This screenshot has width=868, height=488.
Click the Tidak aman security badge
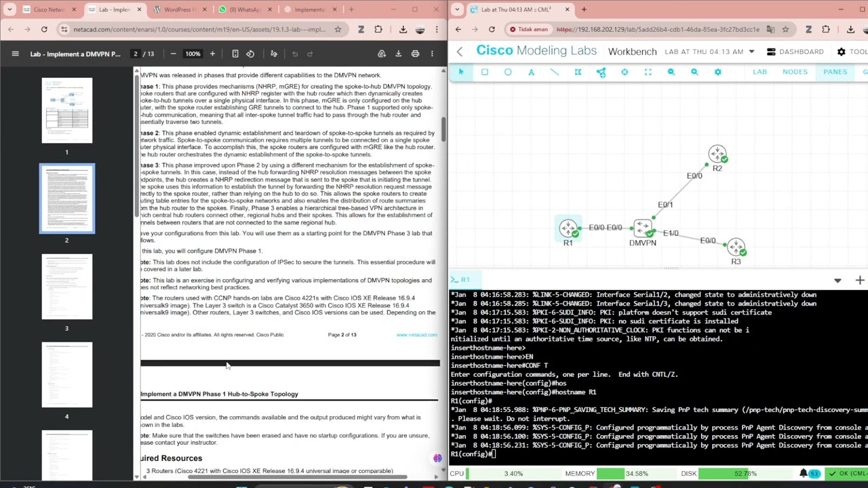tap(528, 29)
